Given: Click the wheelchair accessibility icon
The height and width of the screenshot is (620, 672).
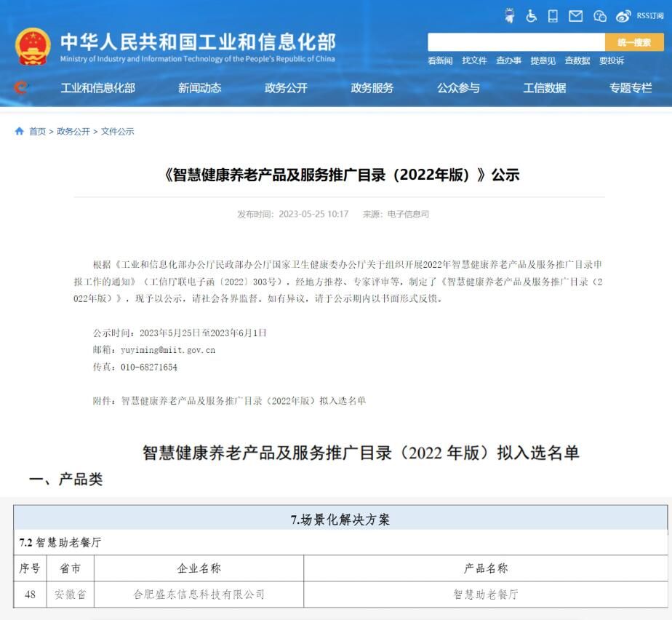Looking at the screenshot, I should 531,16.
